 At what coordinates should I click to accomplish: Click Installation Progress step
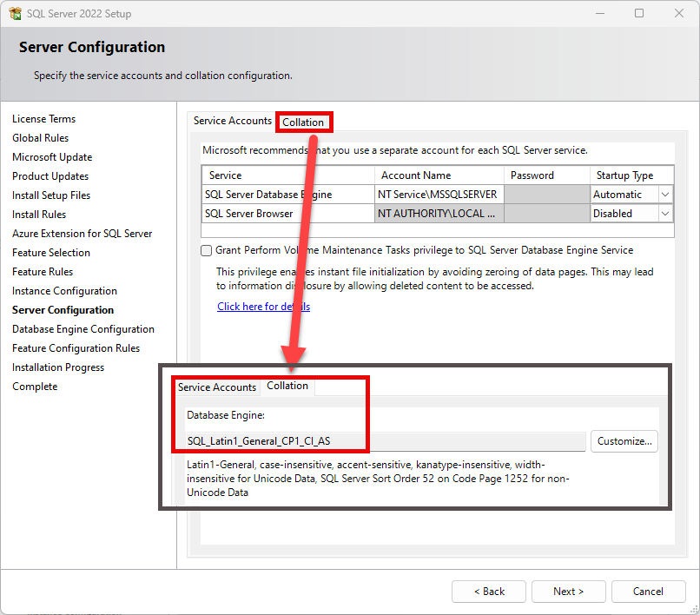tap(58, 367)
